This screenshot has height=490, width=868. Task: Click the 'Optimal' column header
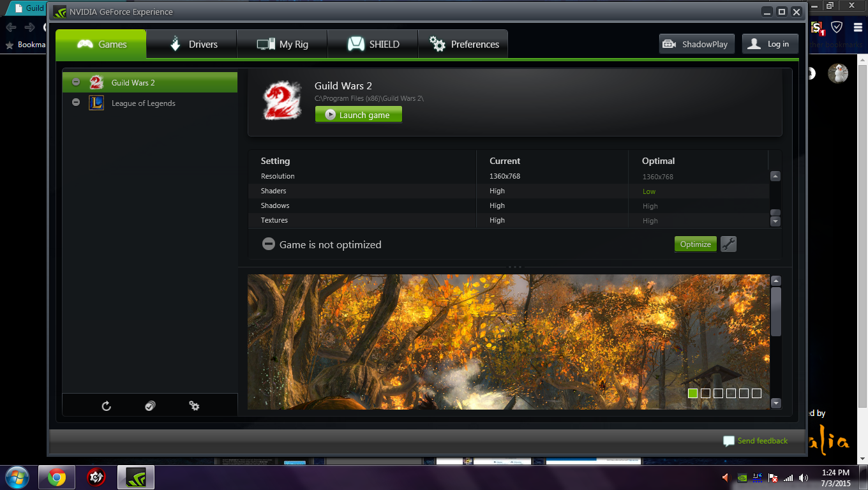659,161
